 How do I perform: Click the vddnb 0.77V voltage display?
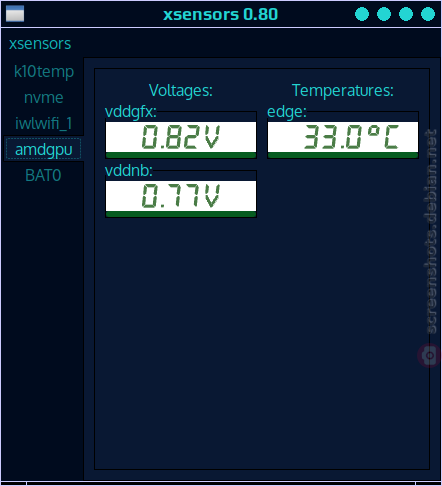(x=181, y=196)
